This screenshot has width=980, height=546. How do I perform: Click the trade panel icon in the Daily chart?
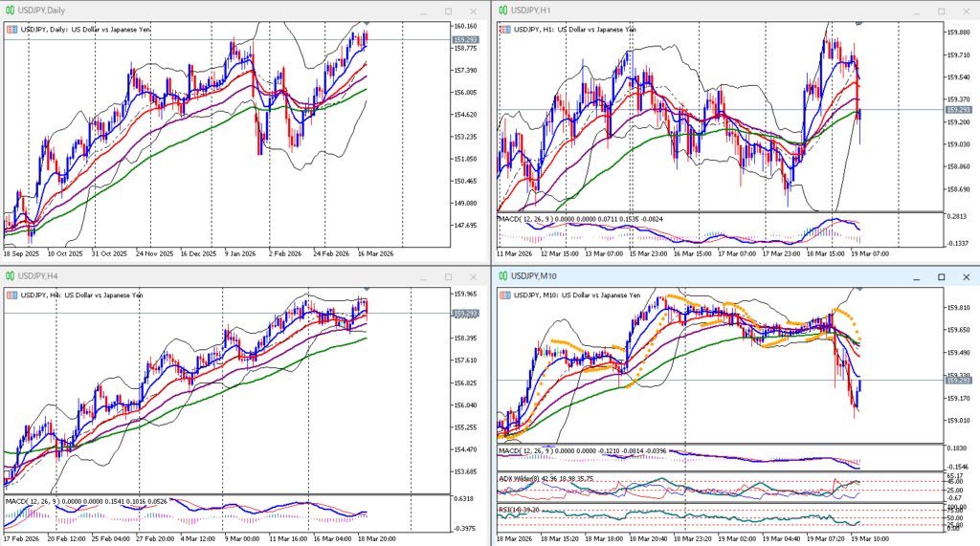click(x=11, y=29)
